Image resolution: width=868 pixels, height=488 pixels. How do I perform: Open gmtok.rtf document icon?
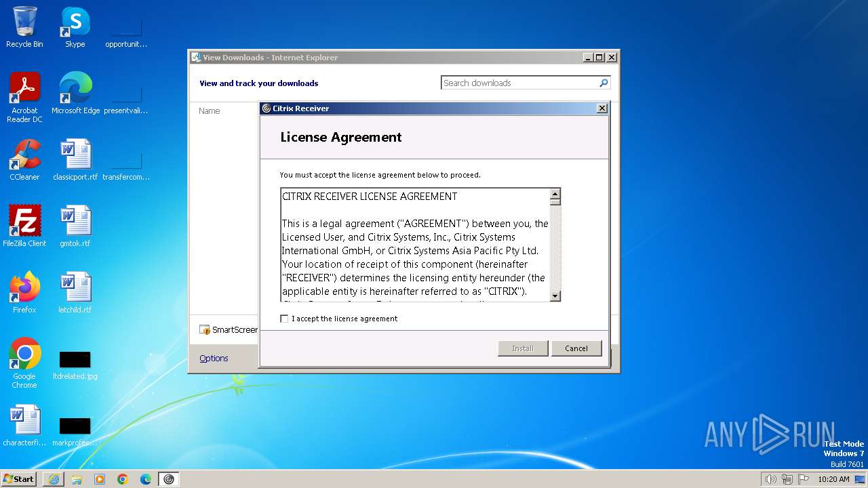pyautogui.click(x=75, y=226)
